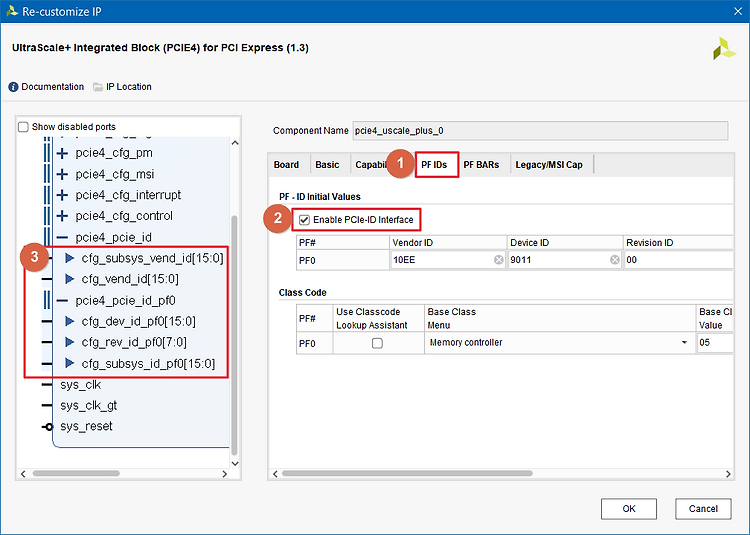Click the Component Name field
The height and width of the screenshot is (535, 750).
click(540, 131)
